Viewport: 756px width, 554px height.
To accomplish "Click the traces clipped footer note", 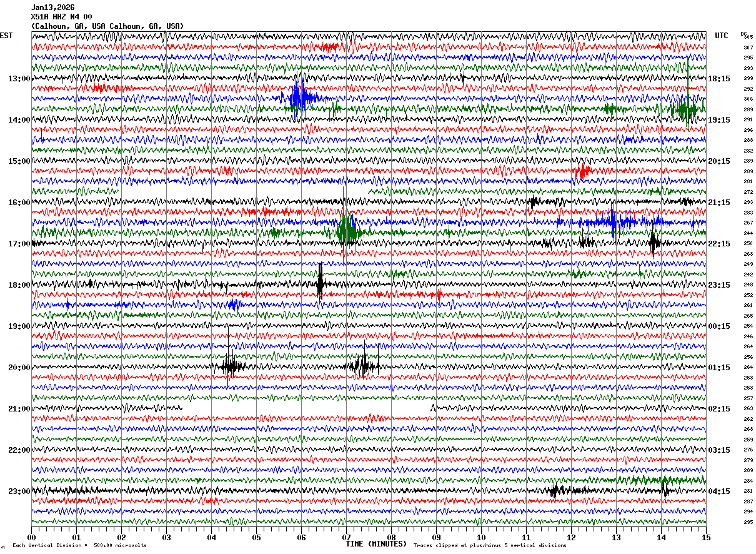I will [490, 546].
